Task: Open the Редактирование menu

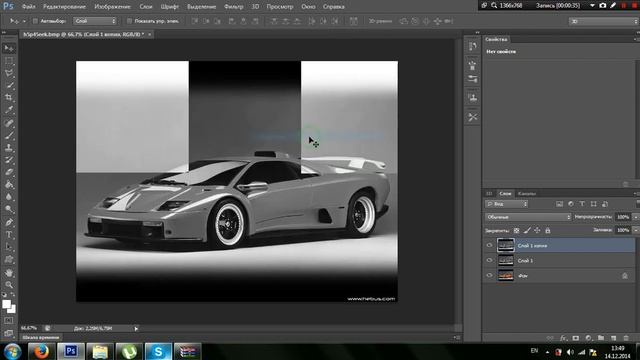Action: pyautogui.click(x=64, y=7)
